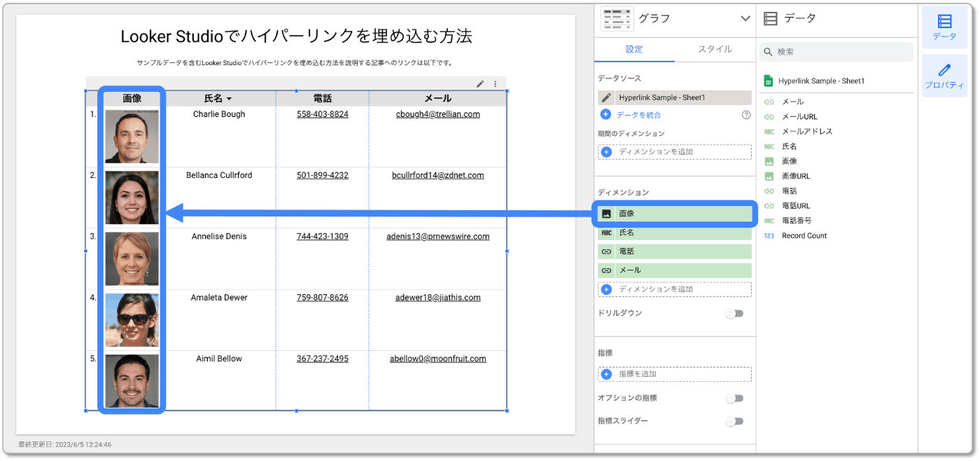980x461 pixels.
Task: Open the プロパティ side panel button
Action: tap(944, 76)
